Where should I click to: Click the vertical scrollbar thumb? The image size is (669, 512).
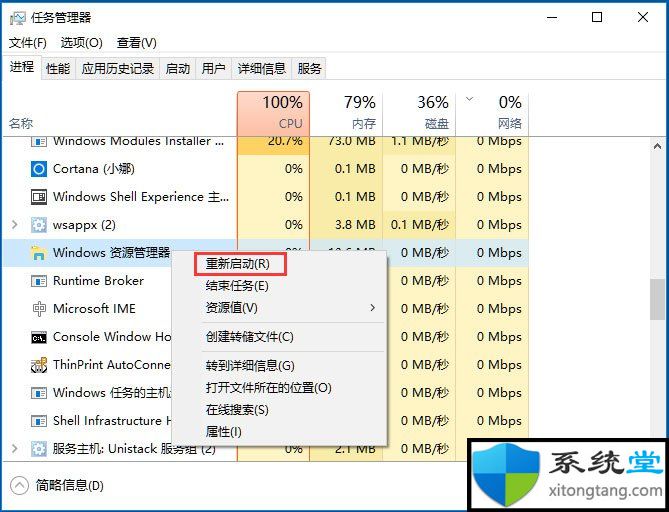click(x=657, y=300)
